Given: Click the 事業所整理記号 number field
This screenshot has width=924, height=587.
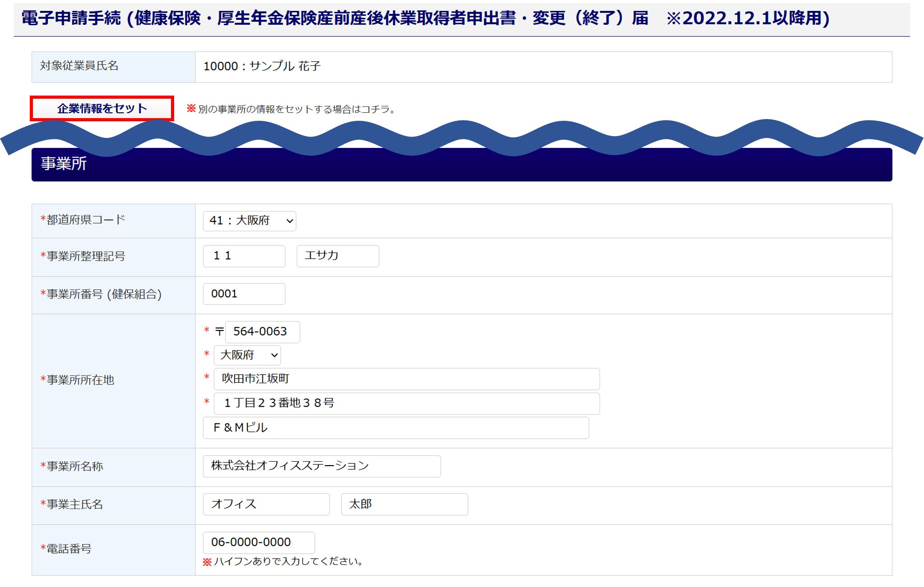Looking at the screenshot, I should [244, 256].
